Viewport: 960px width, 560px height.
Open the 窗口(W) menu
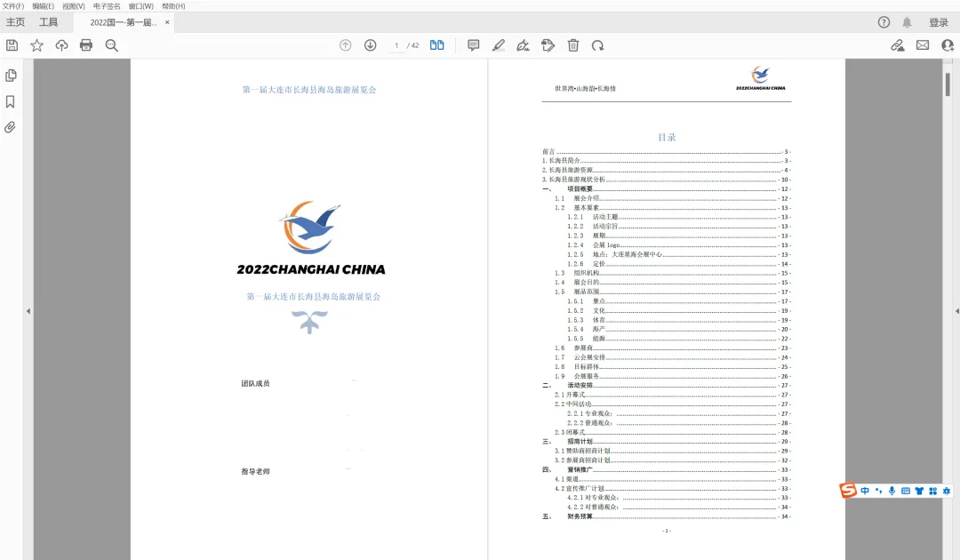coord(140,6)
